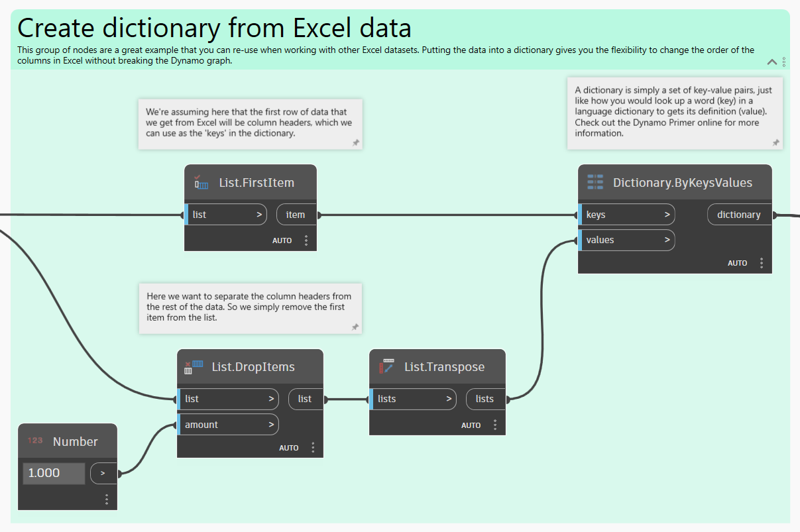
Task: Click pin icon on column headers note
Action: pos(355,142)
